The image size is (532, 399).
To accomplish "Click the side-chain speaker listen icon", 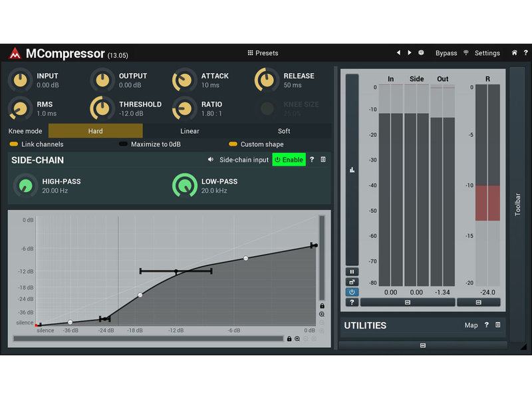I will 211,160.
